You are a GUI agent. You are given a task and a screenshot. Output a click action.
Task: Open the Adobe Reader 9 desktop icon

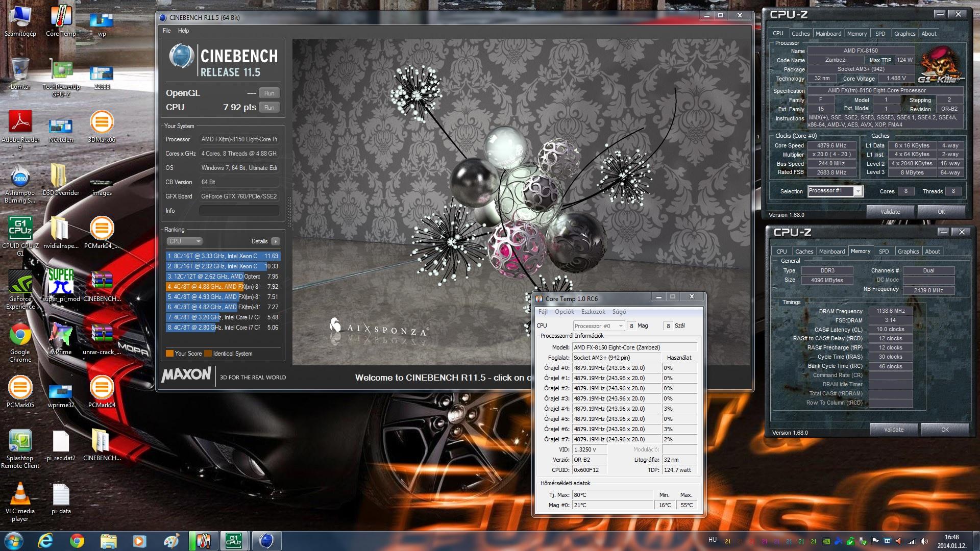20,130
